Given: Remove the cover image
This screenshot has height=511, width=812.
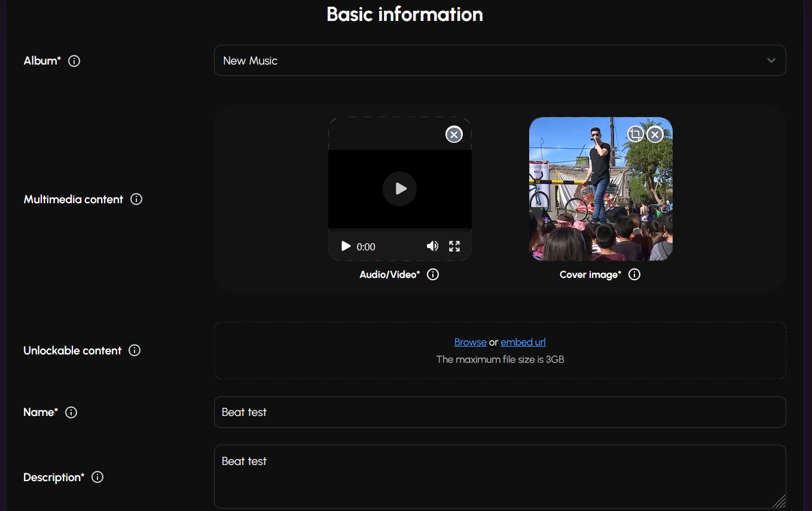Looking at the screenshot, I should point(655,134).
